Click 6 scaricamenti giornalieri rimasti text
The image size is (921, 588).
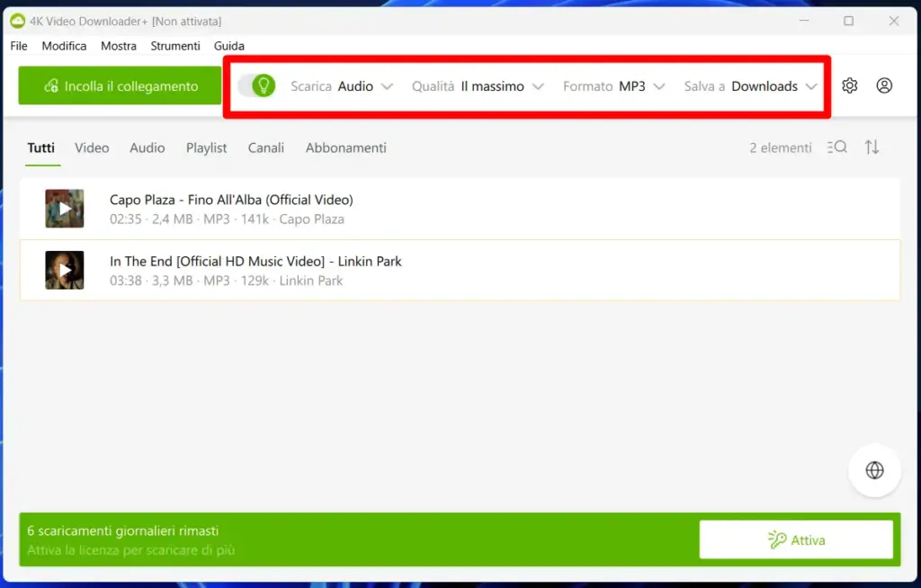click(122, 531)
